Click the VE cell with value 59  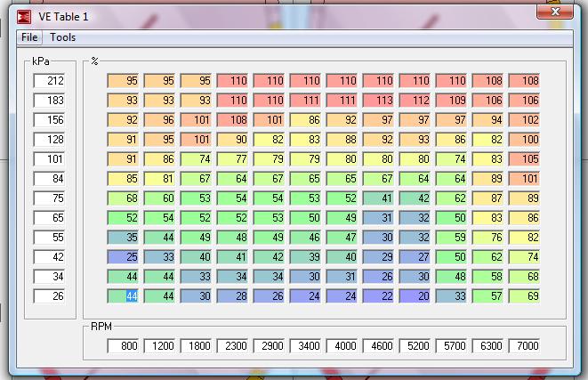[x=452, y=237]
